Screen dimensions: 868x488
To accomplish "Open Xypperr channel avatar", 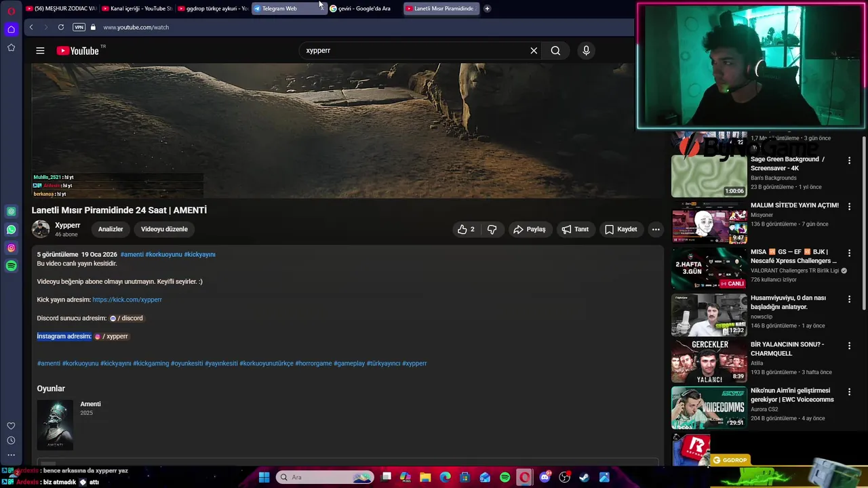I will [x=41, y=229].
